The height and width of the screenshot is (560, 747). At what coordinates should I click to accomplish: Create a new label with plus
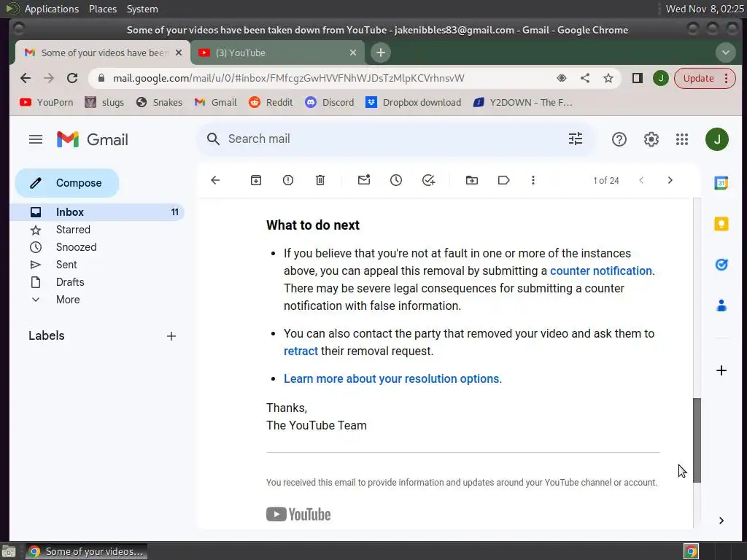171,336
